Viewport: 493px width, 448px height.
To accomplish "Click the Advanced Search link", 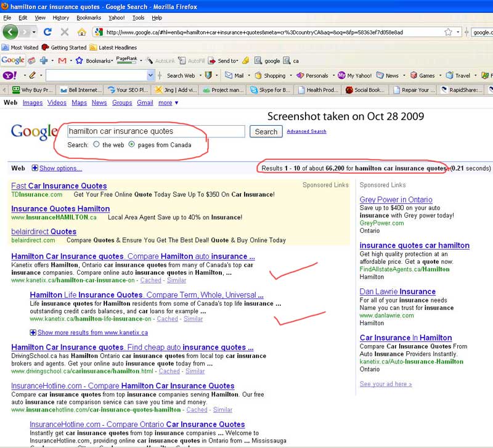I will [306, 131].
